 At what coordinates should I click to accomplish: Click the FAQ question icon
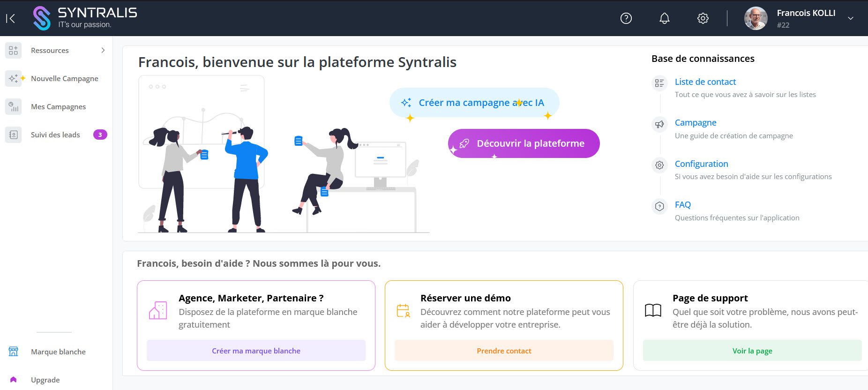click(x=659, y=206)
